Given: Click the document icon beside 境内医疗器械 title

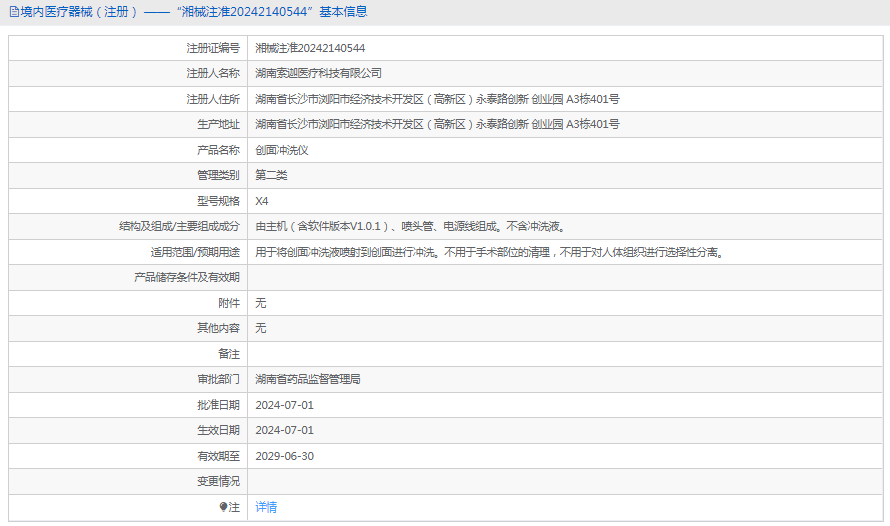Looking at the screenshot, I should tap(14, 12).
